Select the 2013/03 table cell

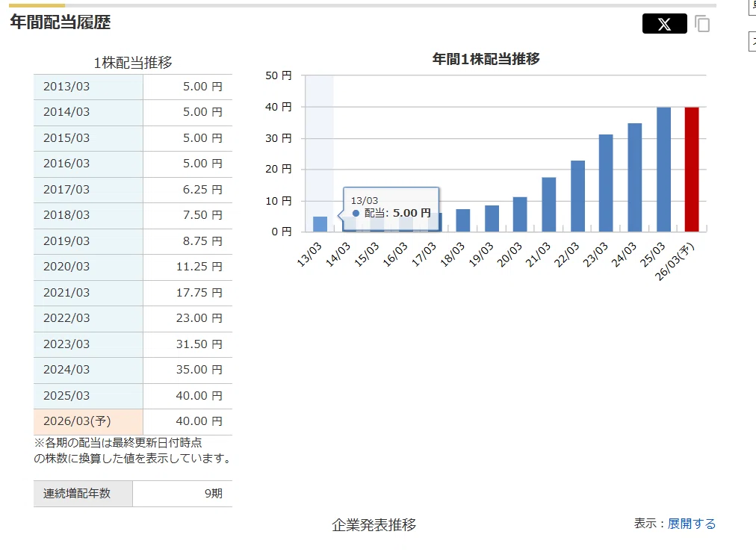coord(88,87)
